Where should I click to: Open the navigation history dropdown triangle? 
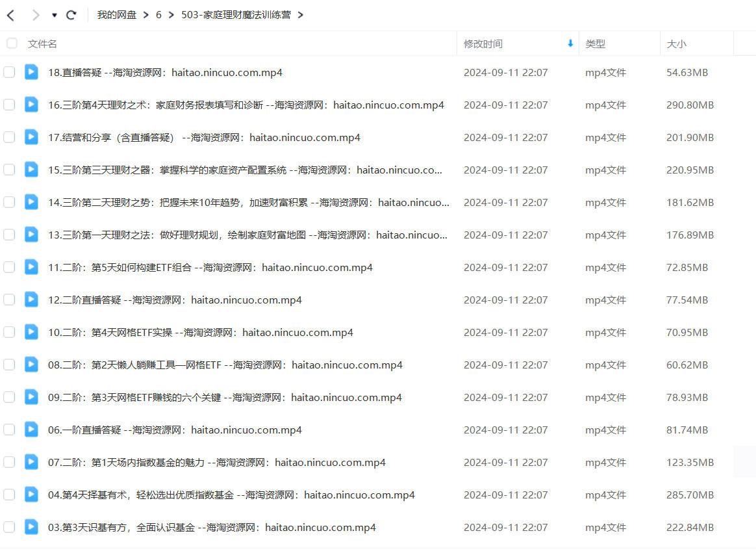click(x=55, y=16)
